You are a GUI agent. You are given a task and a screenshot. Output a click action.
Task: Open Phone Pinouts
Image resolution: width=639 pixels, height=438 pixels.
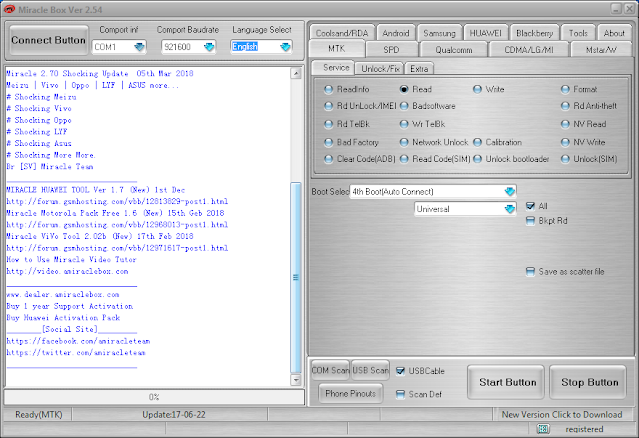coord(350,394)
